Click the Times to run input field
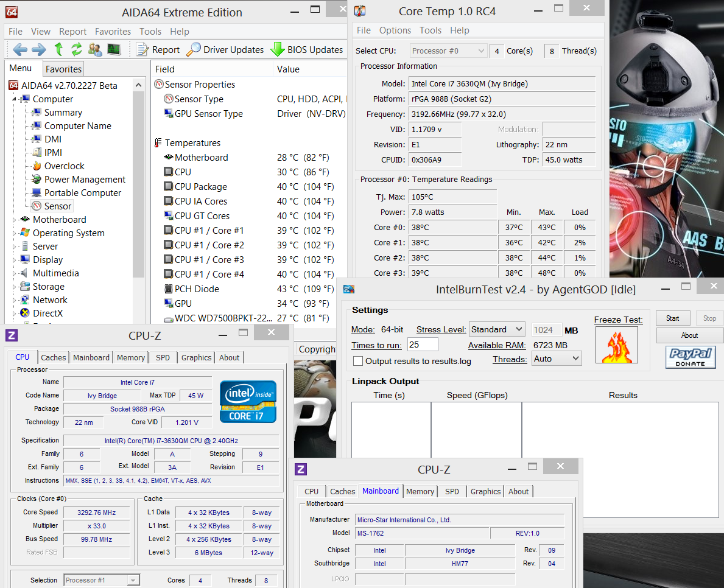 (423, 345)
